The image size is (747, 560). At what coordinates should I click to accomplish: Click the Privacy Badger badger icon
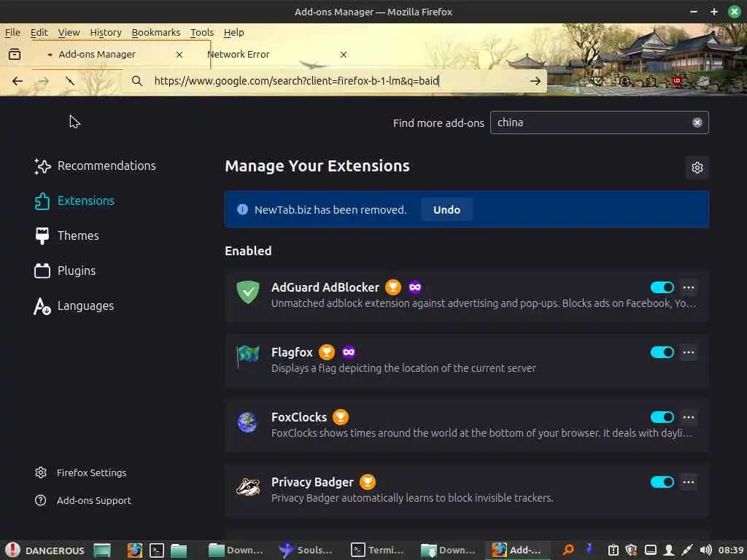(248, 486)
